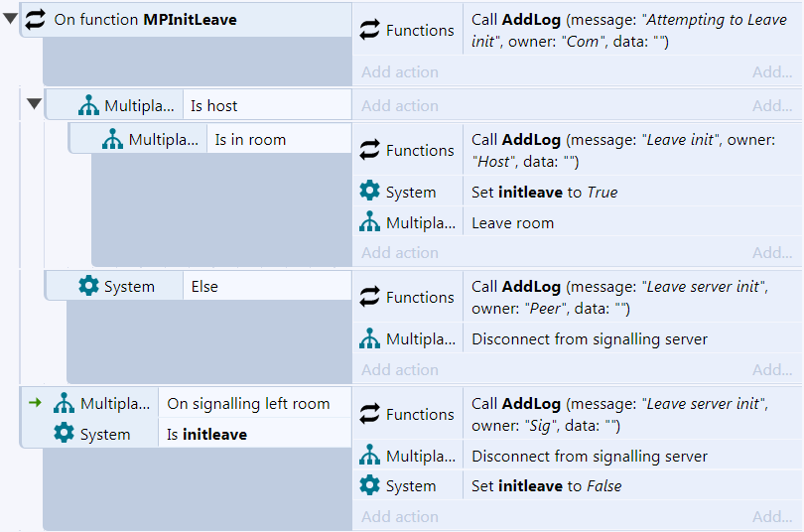The height and width of the screenshot is (532, 804).
Task: Click System gear icon on Else condition
Action: pos(88,286)
